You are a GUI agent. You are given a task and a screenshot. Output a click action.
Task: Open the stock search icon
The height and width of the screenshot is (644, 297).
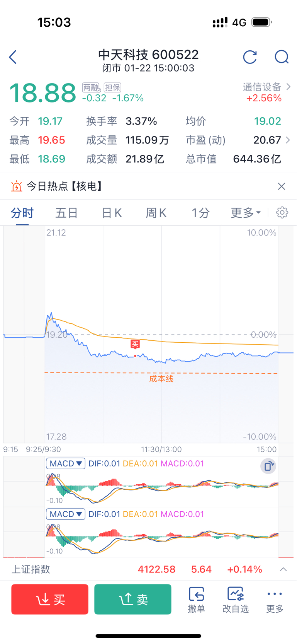click(x=282, y=57)
